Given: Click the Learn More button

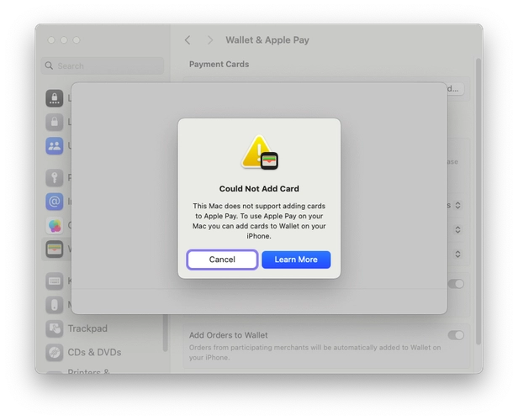Looking at the screenshot, I should (296, 260).
